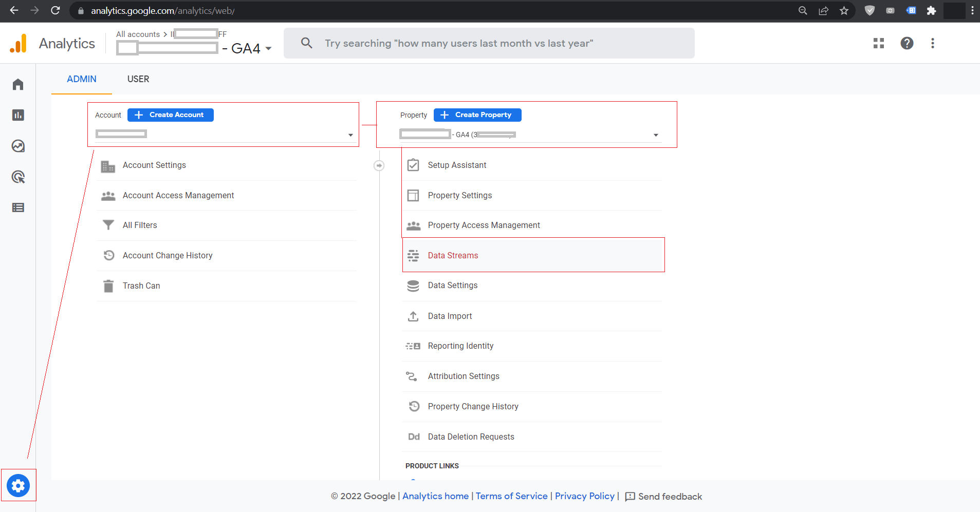Open the Privacy Policy link
The height and width of the screenshot is (512, 980).
(x=584, y=496)
